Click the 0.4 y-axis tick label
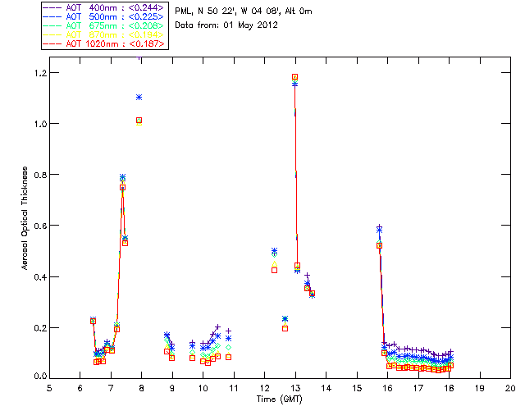This screenshot has width=525, height=420. click(40, 277)
